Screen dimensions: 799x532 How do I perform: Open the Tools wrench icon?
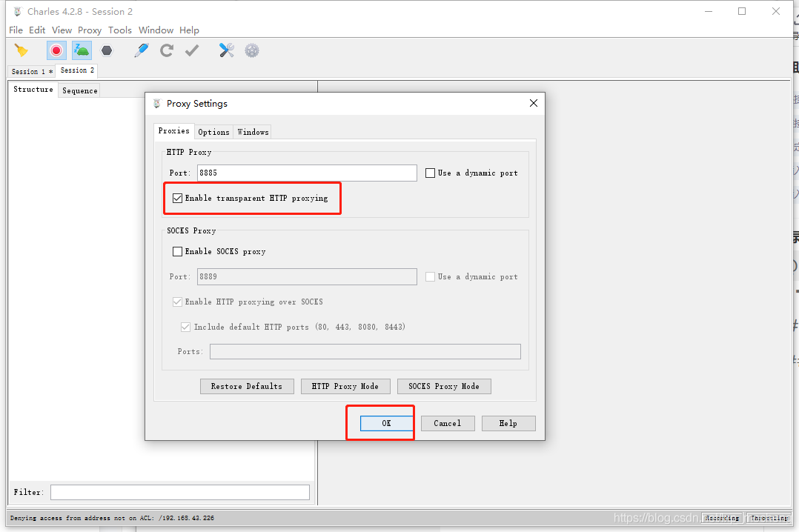point(226,50)
